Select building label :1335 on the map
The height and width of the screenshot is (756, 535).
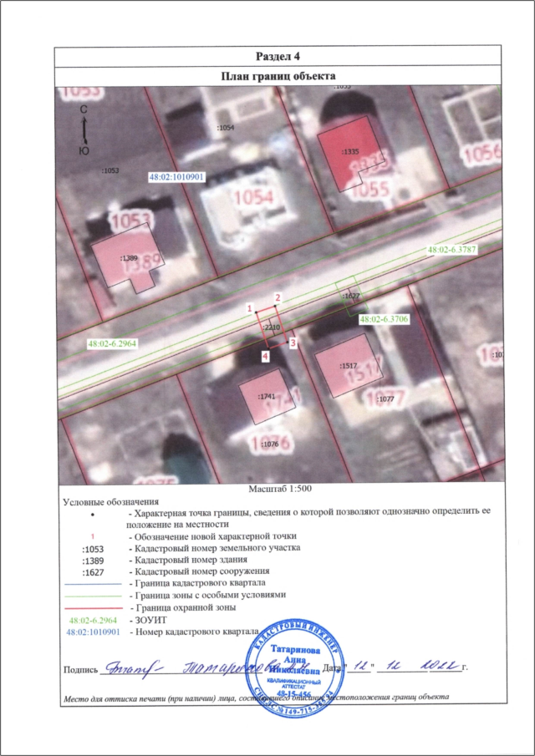point(349,152)
